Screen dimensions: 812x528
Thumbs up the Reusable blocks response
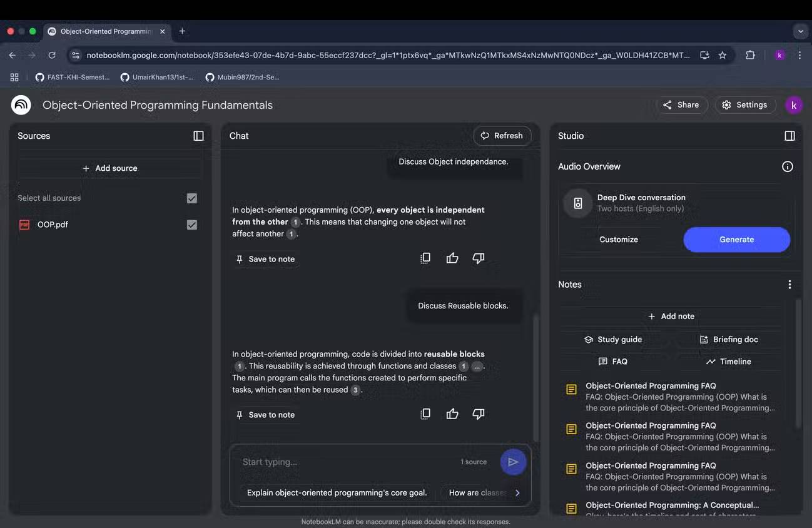coord(452,414)
